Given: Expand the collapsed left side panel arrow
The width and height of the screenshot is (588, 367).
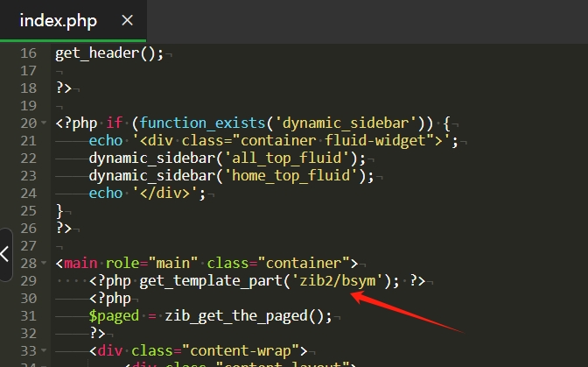Looking at the screenshot, I should (x=5, y=254).
